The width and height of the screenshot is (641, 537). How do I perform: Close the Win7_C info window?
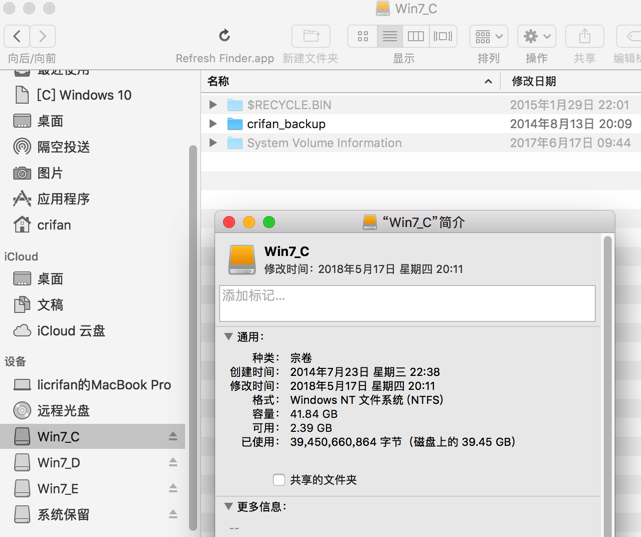point(229,222)
